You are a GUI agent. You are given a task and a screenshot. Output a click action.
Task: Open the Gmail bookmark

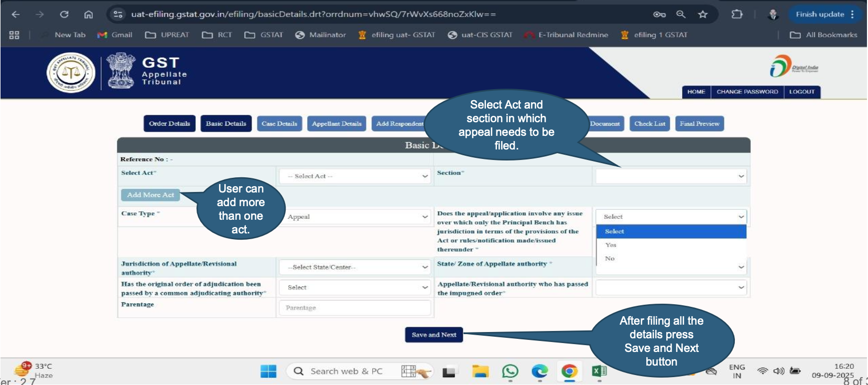pyautogui.click(x=115, y=35)
